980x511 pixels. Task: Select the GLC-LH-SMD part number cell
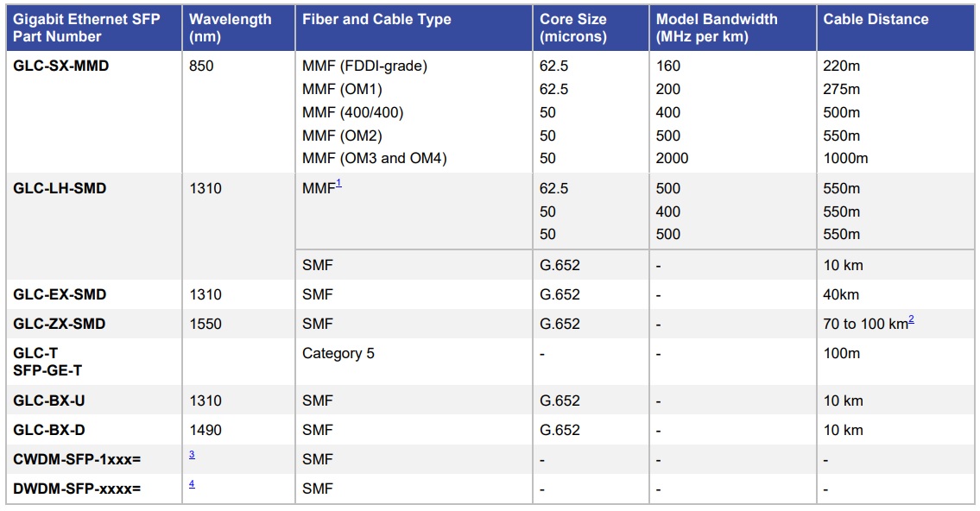click(60, 188)
